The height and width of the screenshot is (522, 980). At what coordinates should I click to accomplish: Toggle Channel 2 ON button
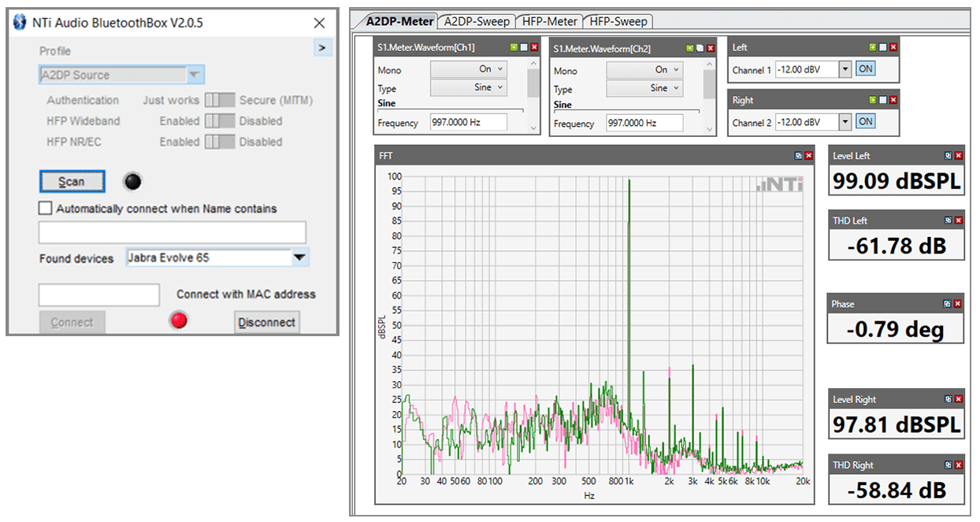(865, 121)
